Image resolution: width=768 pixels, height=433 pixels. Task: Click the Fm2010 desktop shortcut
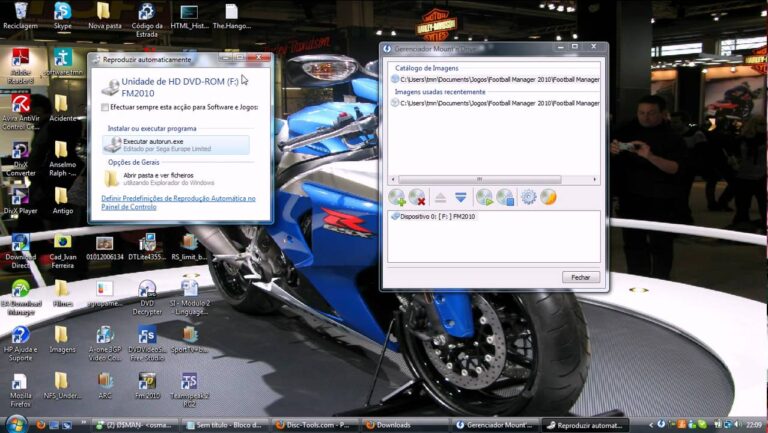(x=147, y=385)
